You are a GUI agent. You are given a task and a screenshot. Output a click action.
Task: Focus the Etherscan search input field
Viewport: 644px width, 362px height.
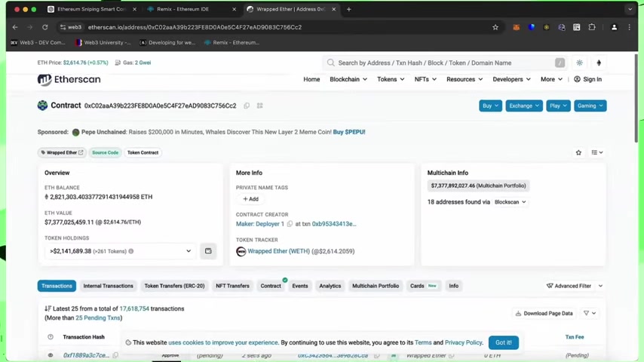[x=445, y=63]
